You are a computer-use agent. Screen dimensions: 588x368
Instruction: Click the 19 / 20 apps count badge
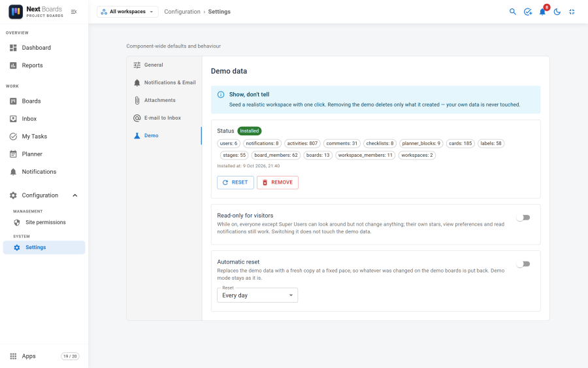point(70,356)
